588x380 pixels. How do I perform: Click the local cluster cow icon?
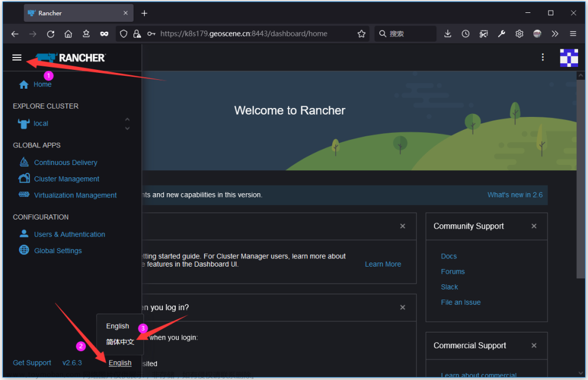[24, 124]
